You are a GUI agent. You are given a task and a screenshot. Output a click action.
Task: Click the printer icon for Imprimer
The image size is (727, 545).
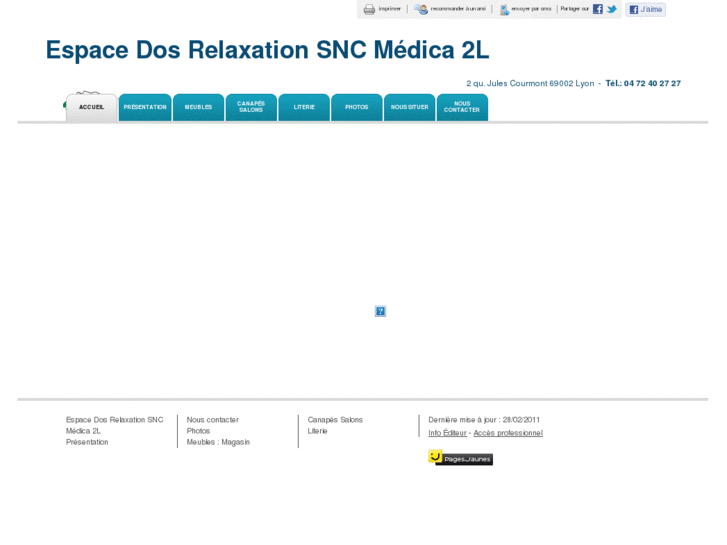pos(369,9)
